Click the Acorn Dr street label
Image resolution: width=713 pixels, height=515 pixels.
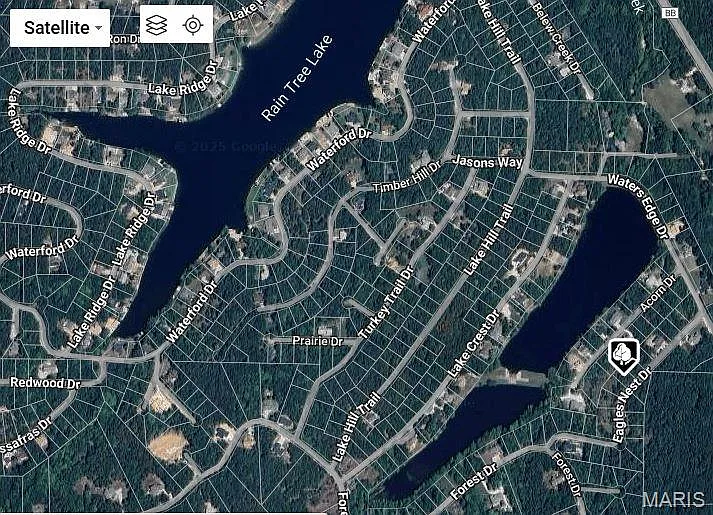tap(658, 293)
